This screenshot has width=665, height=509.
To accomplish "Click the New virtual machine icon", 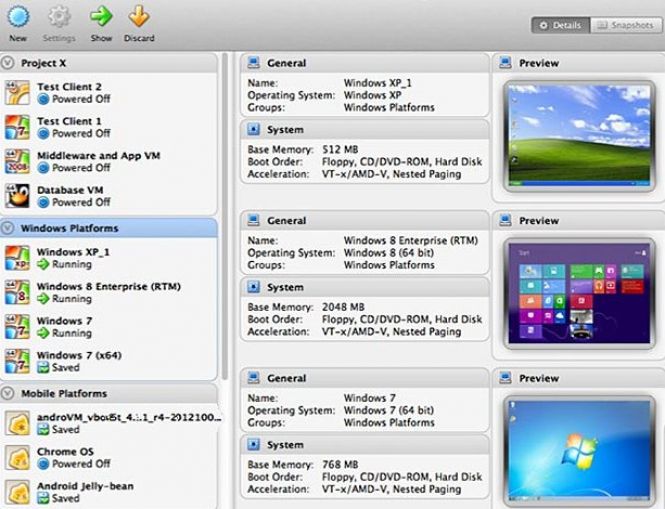I will tap(18, 17).
